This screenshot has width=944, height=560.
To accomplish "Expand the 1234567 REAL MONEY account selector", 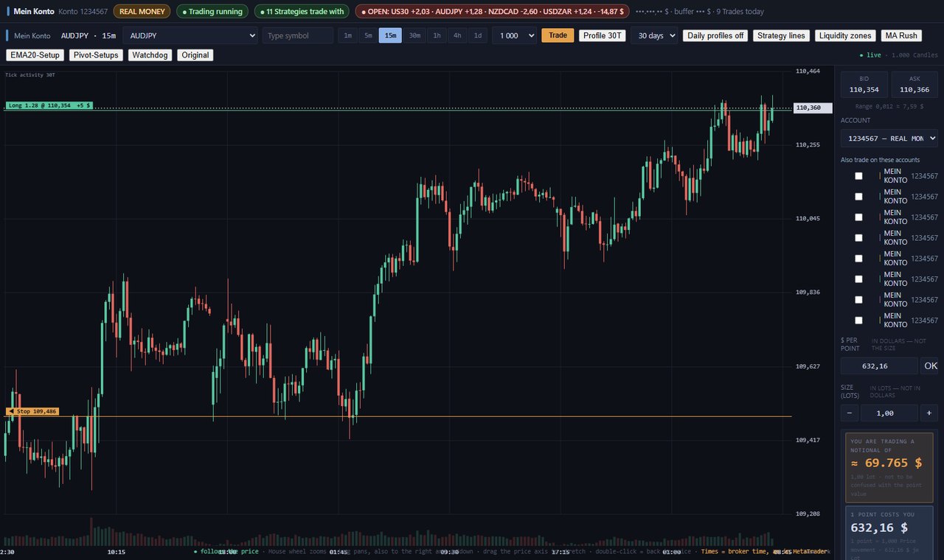I will 889,139.
